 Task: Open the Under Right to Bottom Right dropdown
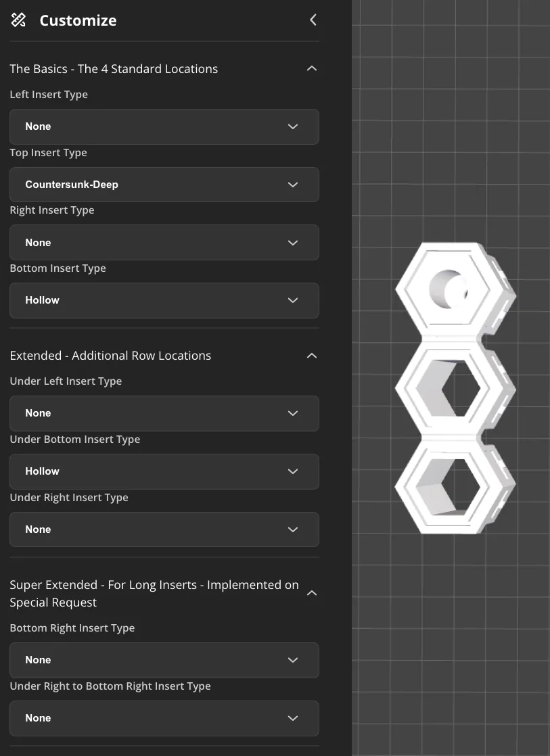click(164, 717)
